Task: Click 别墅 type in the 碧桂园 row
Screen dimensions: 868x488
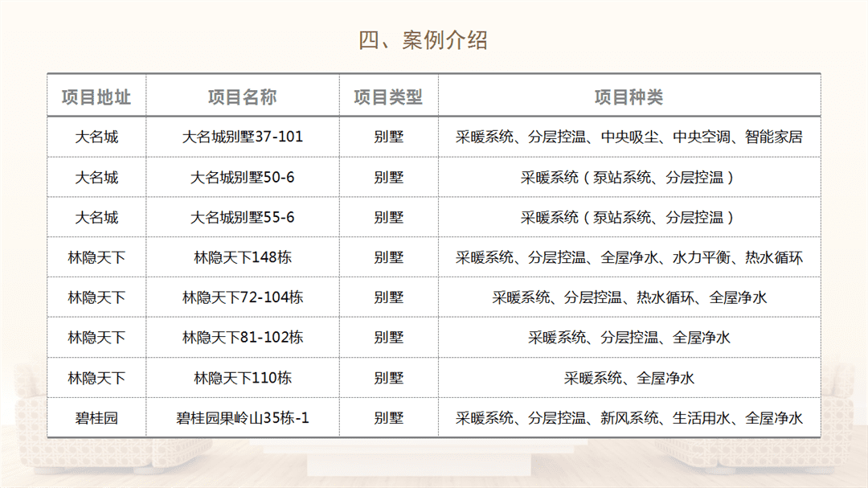Action: tap(389, 417)
